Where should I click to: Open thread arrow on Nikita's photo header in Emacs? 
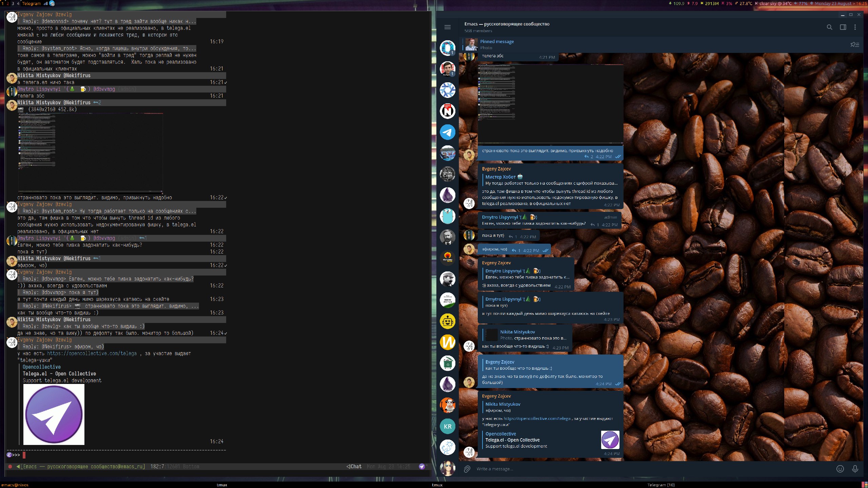pyautogui.click(x=97, y=102)
